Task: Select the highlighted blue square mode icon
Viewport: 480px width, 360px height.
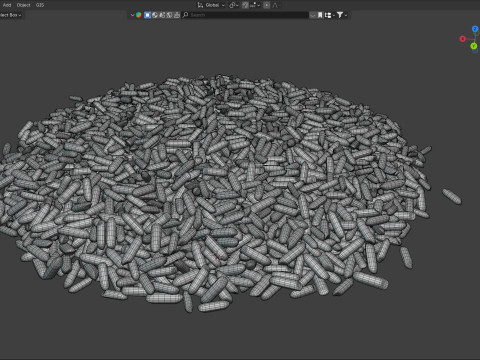Action: click(x=147, y=15)
